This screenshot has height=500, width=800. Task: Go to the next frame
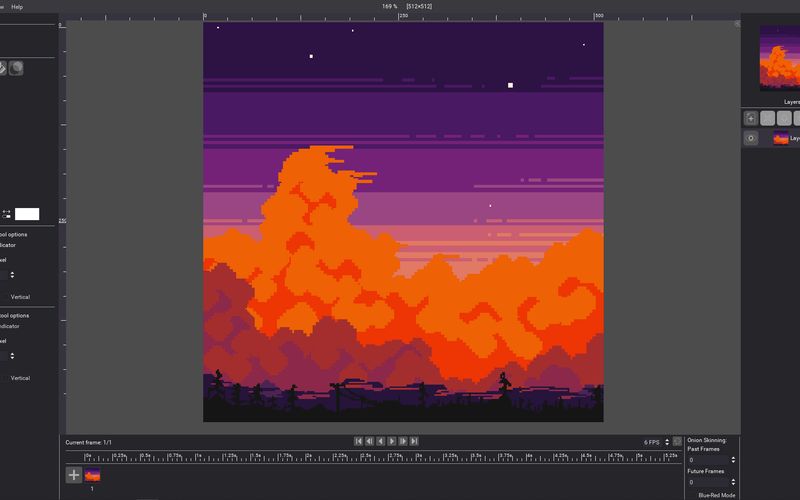[403, 441]
